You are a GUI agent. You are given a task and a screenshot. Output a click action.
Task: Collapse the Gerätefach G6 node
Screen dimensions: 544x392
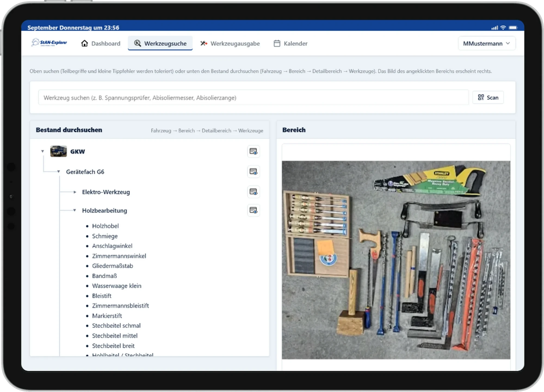(58, 172)
